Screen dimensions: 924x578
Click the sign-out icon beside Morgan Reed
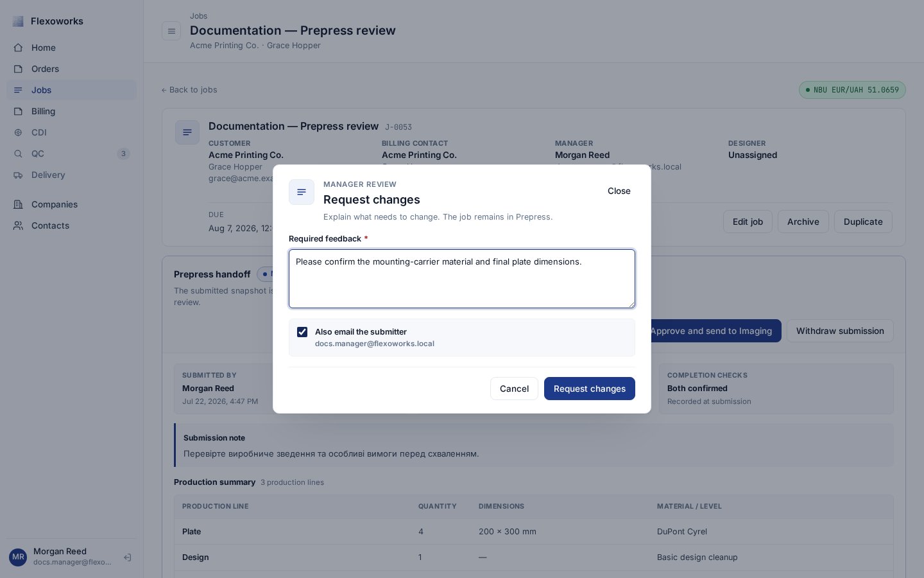128,557
